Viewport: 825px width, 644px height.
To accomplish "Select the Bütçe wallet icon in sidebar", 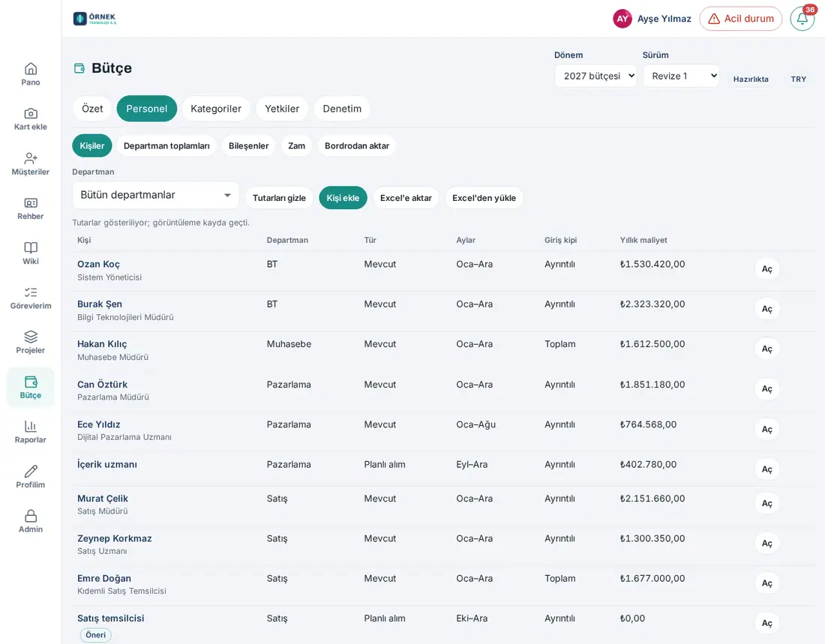I will click(x=31, y=382).
